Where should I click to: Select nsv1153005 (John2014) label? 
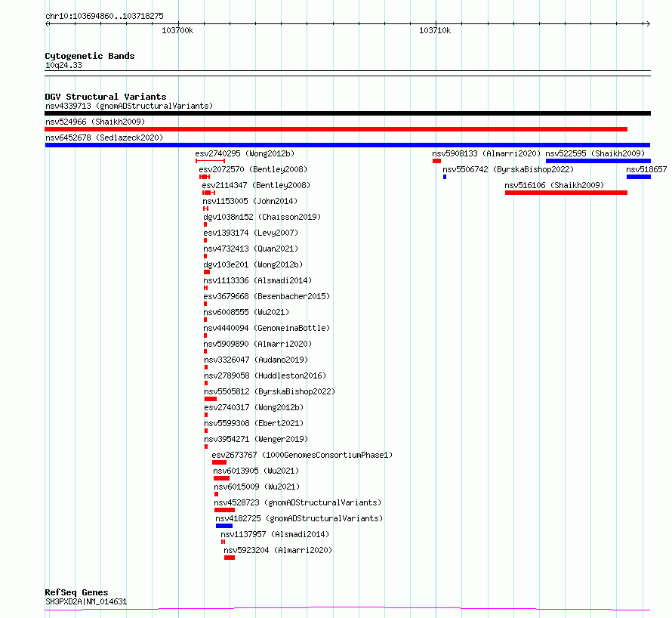[250, 201]
